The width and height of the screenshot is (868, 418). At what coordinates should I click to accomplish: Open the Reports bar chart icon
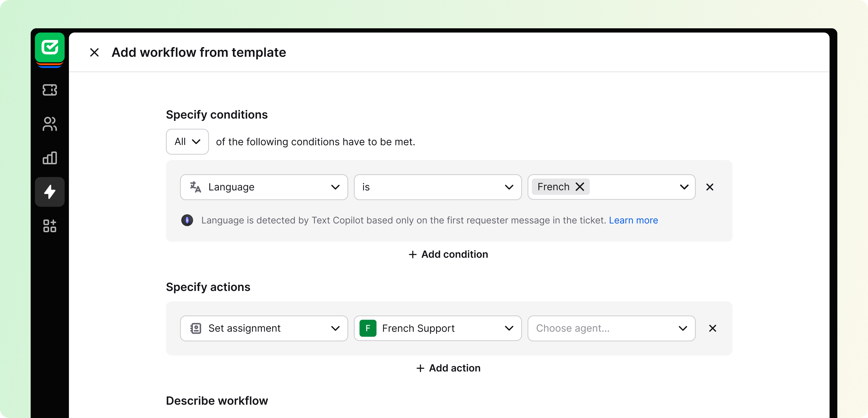50,158
